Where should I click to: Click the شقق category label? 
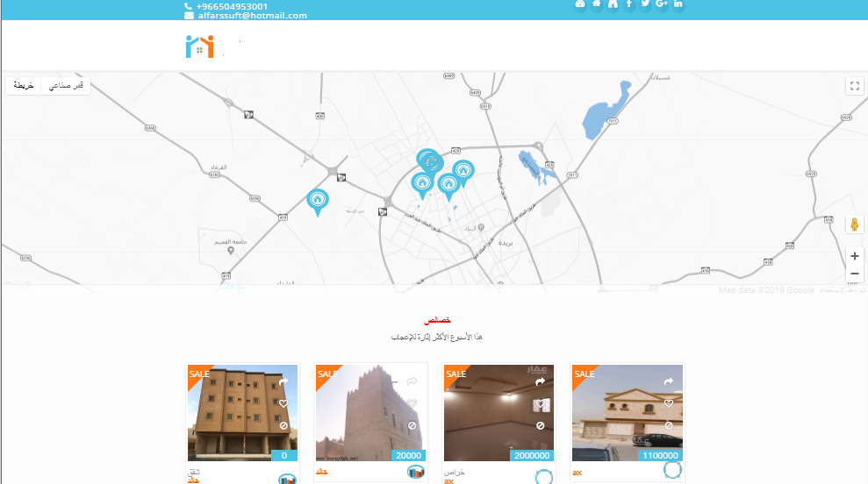click(193, 473)
